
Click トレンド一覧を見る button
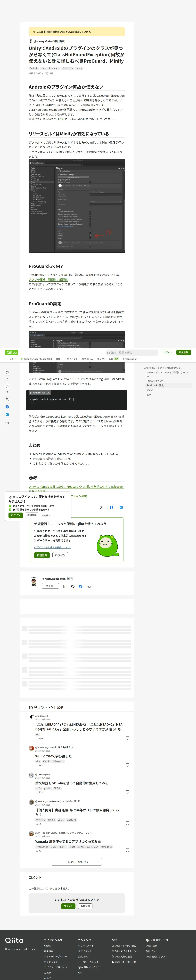tap(77, 862)
